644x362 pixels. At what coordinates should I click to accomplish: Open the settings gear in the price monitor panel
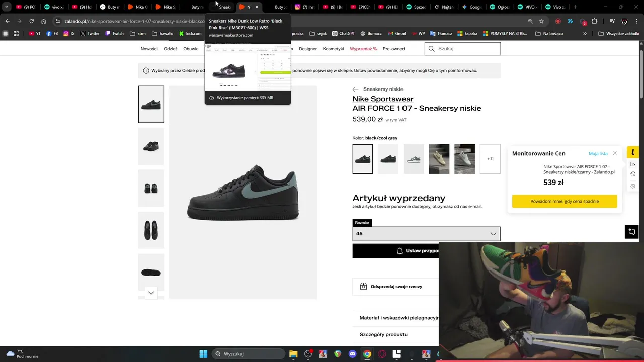tap(633, 186)
